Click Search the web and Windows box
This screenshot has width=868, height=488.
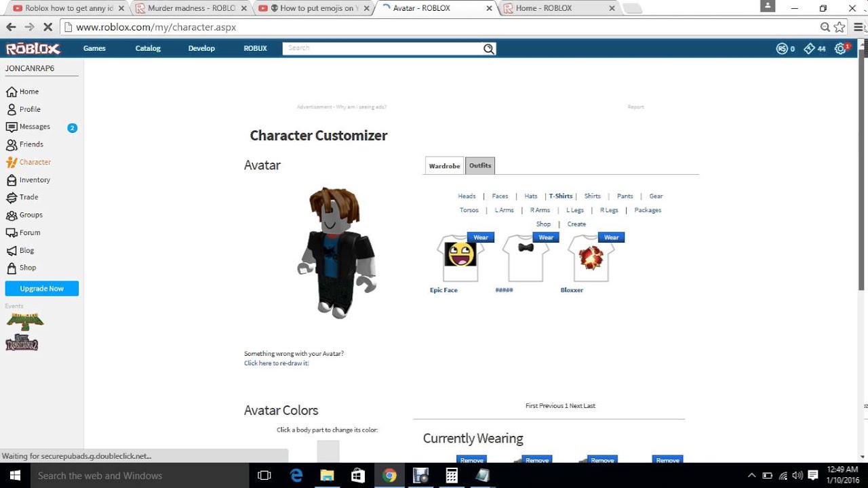tap(139, 476)
